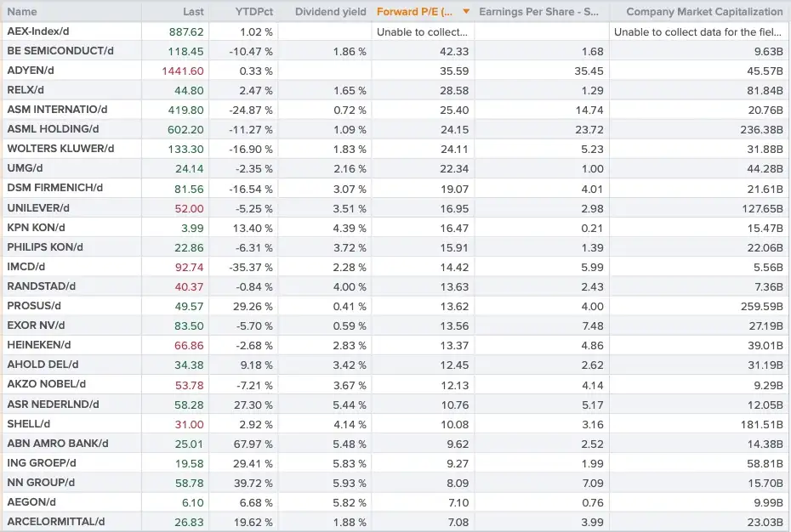Select the UMG/d row name
791x532 pixels.
(25, 168)
